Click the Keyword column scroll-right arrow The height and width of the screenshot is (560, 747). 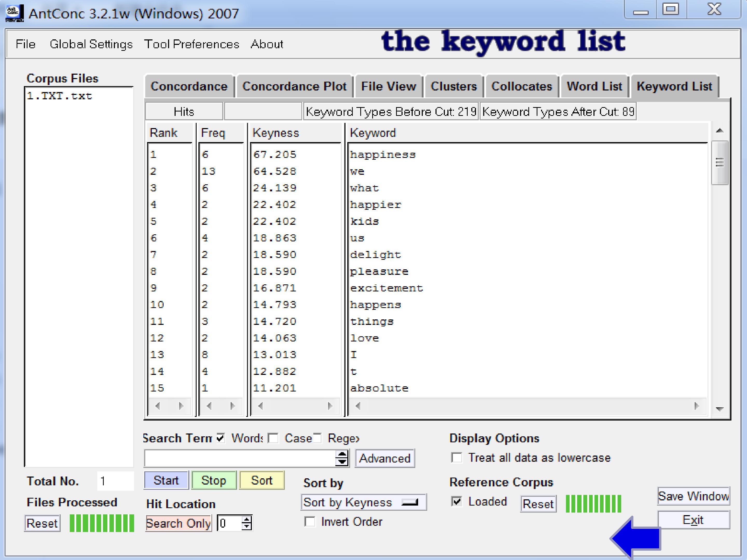pos(696,406)
